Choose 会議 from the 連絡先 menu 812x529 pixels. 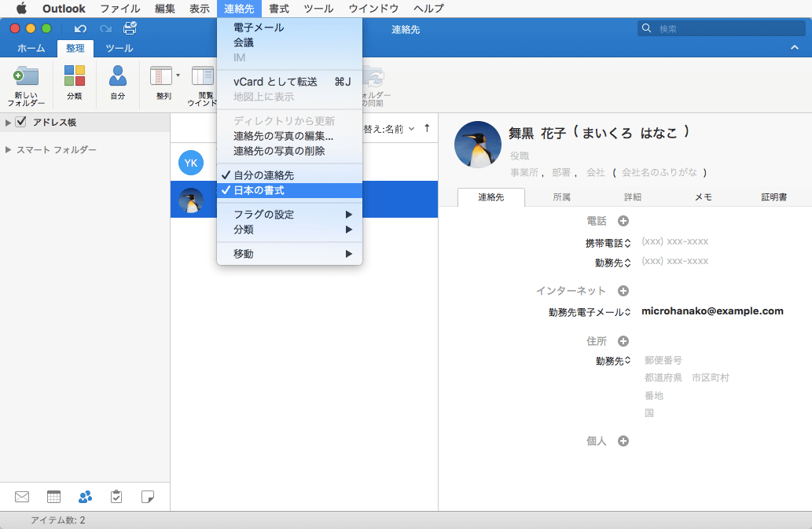pyautogui.click(x=289, y=42)
